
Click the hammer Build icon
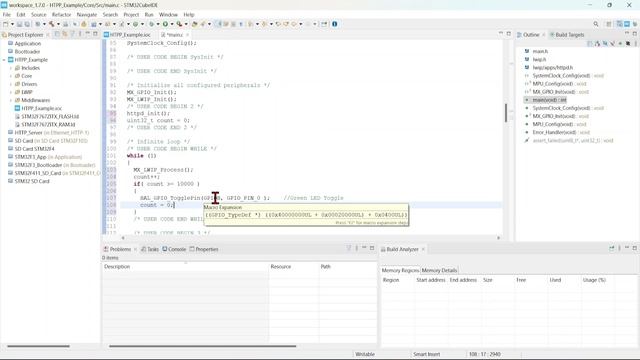51,24
